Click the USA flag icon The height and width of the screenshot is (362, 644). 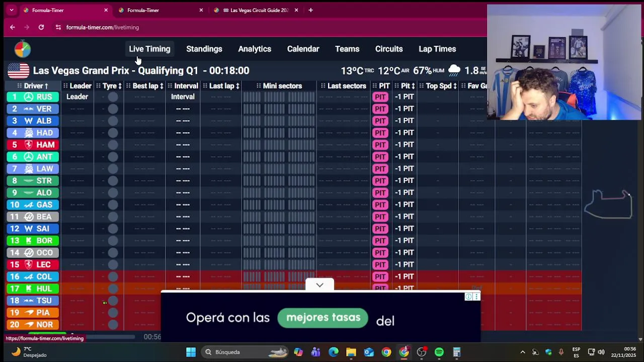(x=18, y=70)
